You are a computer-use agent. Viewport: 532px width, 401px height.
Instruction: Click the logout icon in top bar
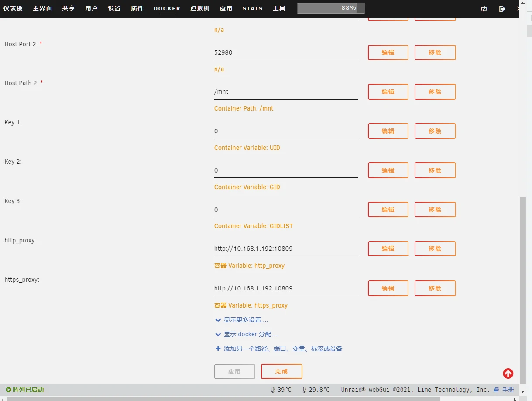[x=502, y=9]
